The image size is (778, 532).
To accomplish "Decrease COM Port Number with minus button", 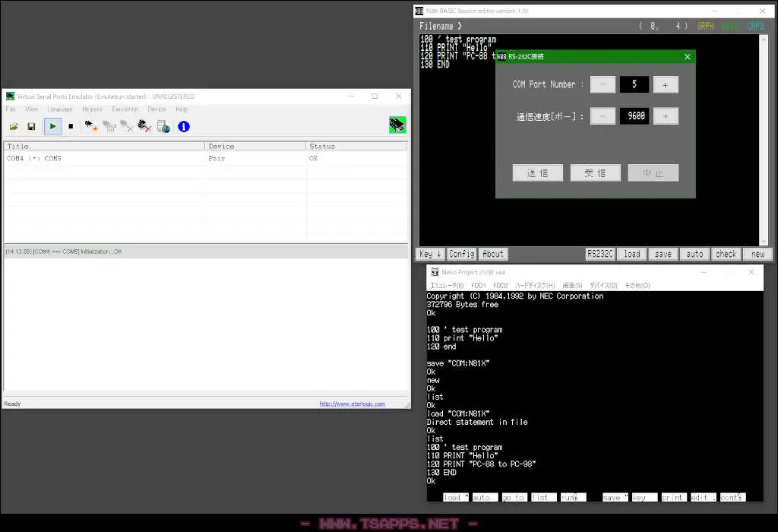I will [602, 85].
